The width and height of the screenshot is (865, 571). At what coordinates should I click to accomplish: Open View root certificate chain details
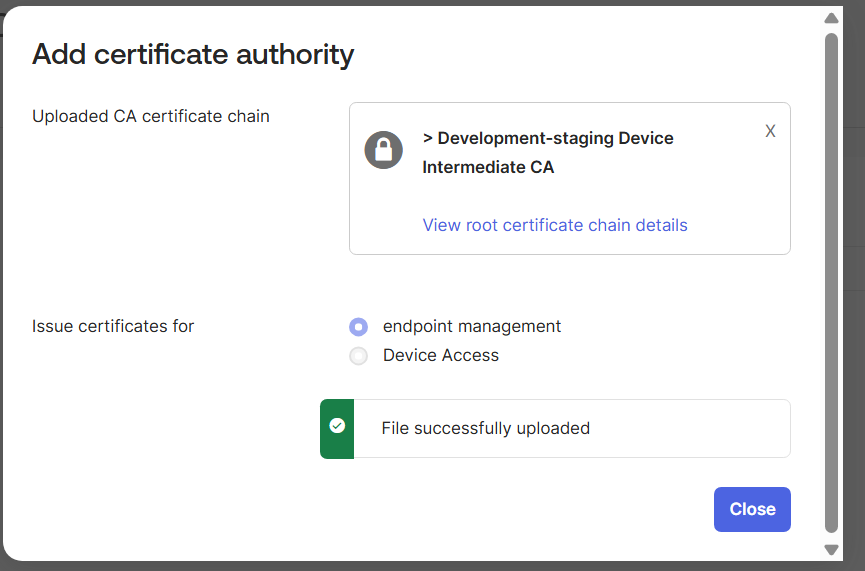coord(555,225)
